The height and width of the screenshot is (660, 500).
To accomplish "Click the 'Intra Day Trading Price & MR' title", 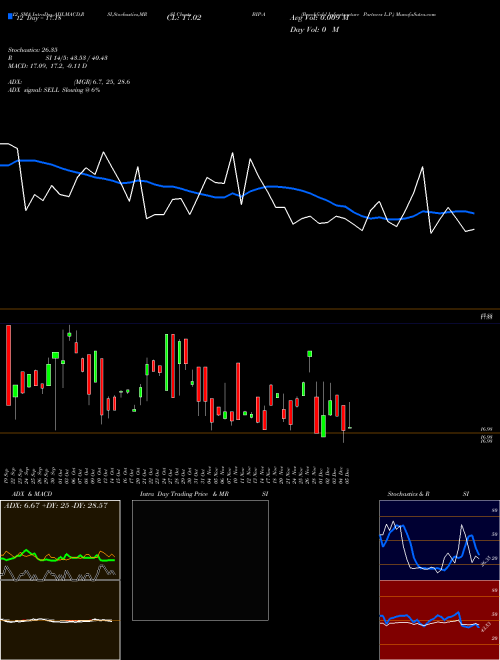I will click(x=184, y=494).
